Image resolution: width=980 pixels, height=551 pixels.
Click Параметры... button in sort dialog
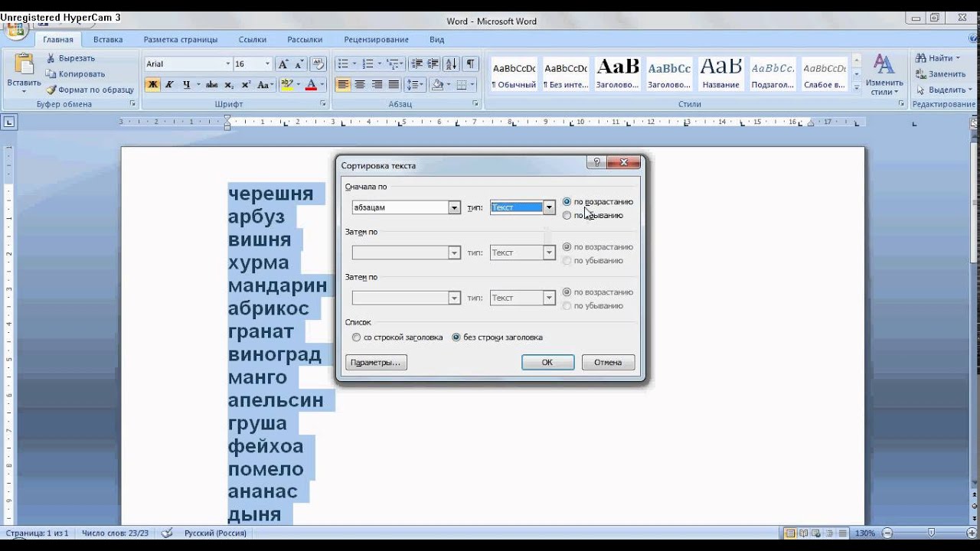pyautogui.click(x=376, y=363)
